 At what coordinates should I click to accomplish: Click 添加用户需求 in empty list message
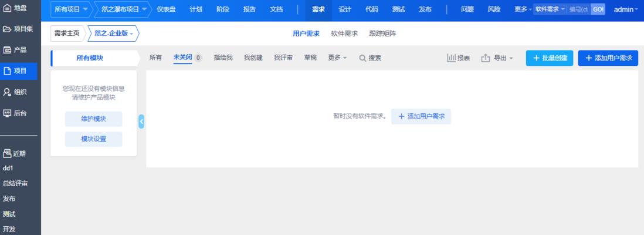point(421,116)
